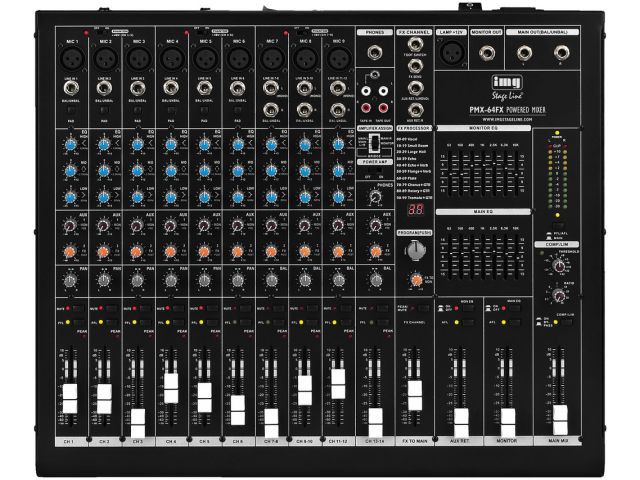The image size is (640, 480).
Task: Click the PHONES headphone jack socket
Action: 374,53
